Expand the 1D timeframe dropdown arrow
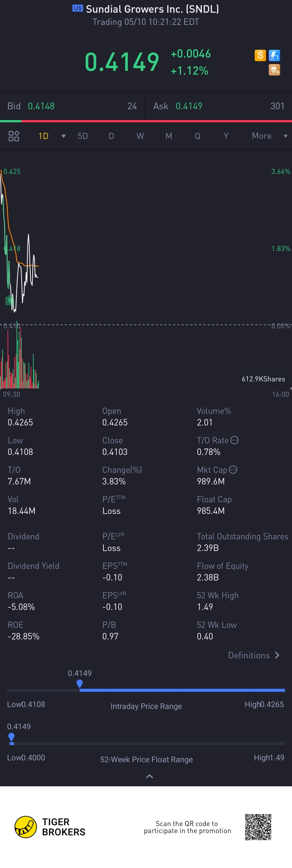 pyautogui.click(x=63, y=136)
